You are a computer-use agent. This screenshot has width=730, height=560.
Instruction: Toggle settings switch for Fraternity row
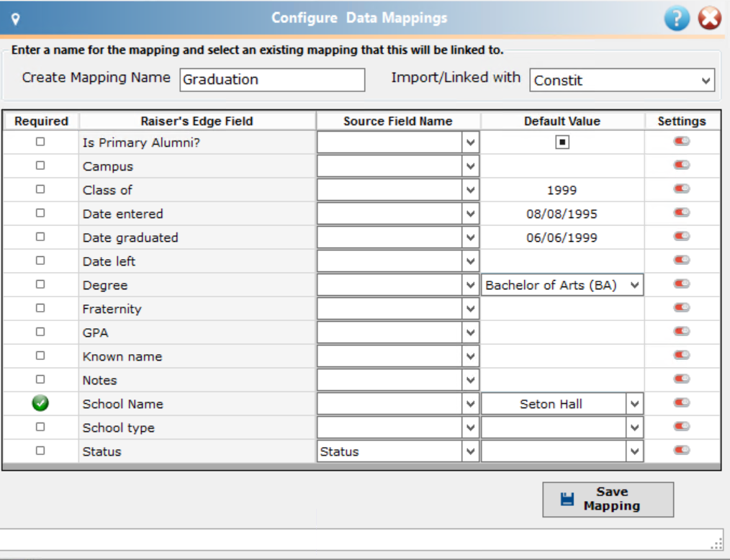click(x=682, y=307)
